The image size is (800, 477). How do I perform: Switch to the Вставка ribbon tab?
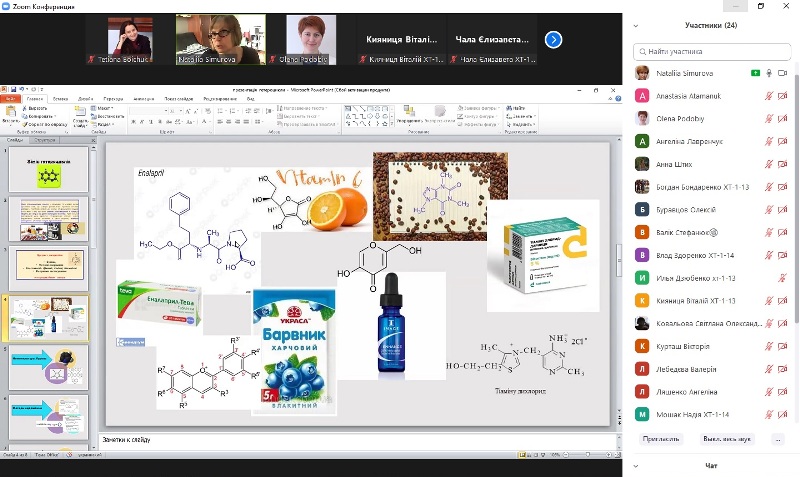pos(60,98)
